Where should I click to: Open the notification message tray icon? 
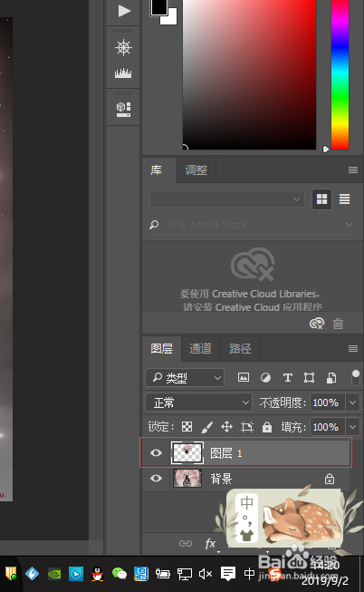coord(228,574)
